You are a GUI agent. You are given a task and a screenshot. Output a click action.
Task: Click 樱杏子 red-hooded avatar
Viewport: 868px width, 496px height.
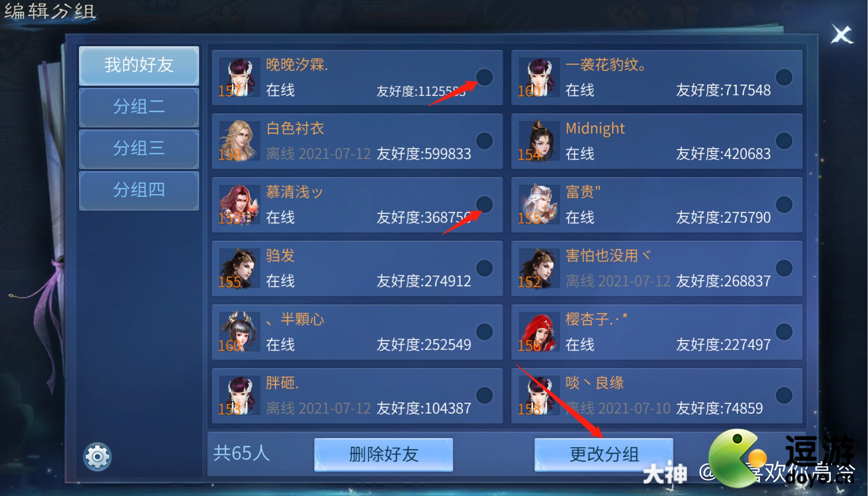click(x=539, y=331)
